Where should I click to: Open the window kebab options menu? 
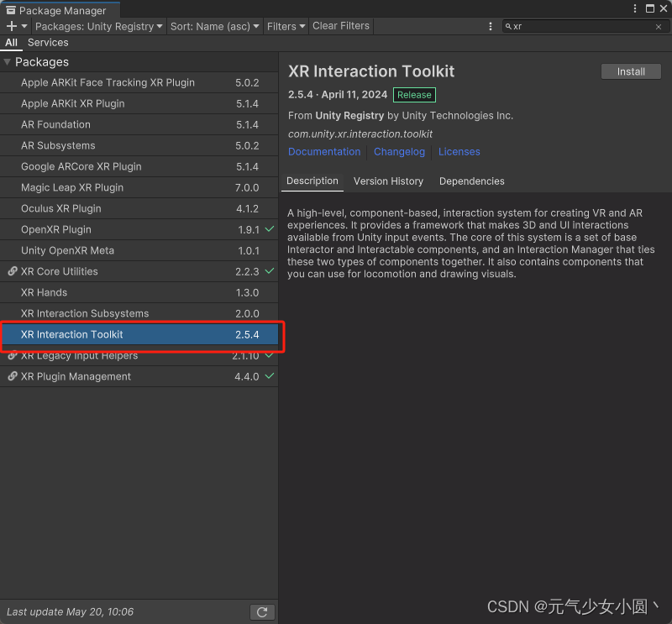click(635, 8)
